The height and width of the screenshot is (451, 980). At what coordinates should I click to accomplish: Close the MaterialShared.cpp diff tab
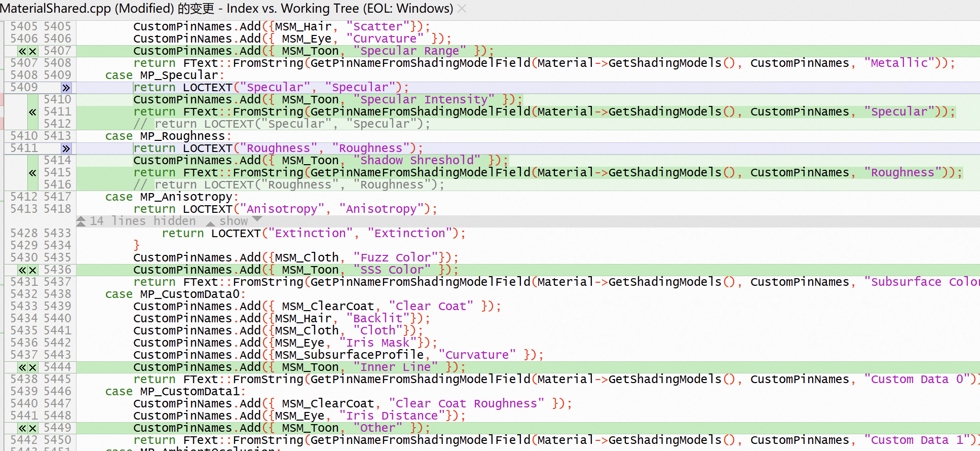pyautogui.click(x=462, y=9)
